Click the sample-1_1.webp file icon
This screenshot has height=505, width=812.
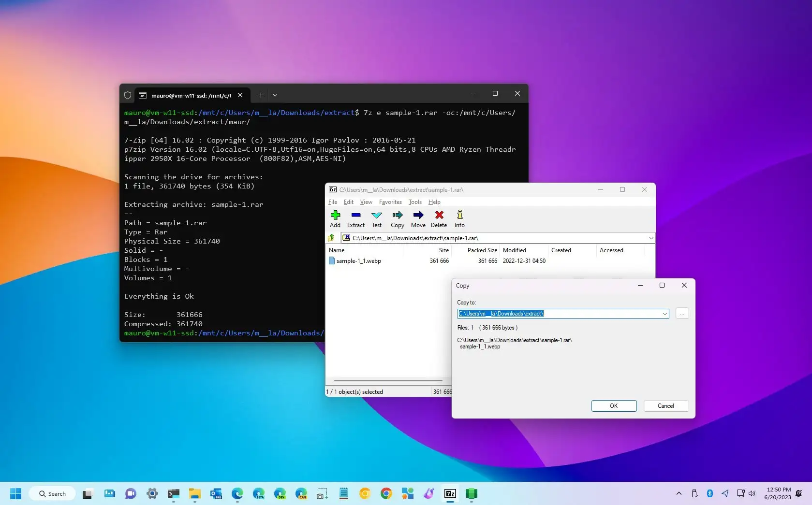point(332,260)
